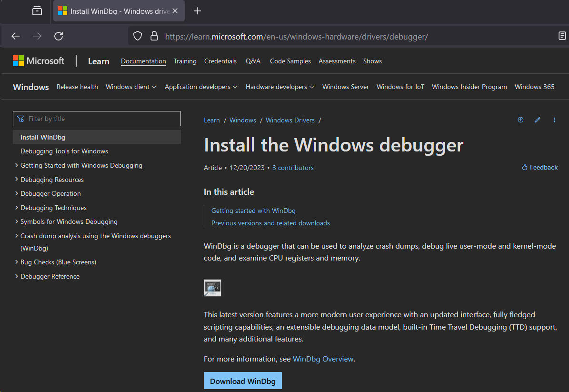View site security lock info
This screenshot has height=392, width=569.
pos(154,36)
